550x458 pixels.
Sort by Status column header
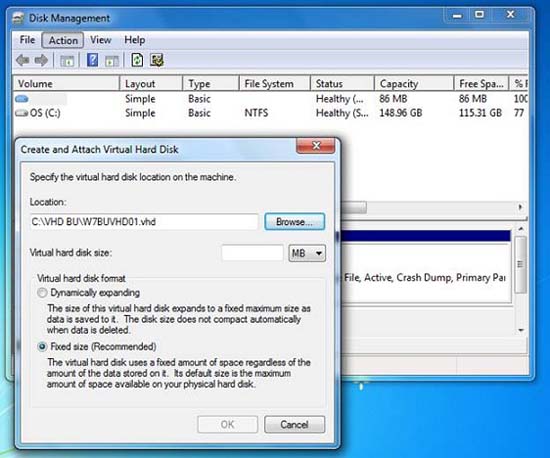click(x=342, y=83)
